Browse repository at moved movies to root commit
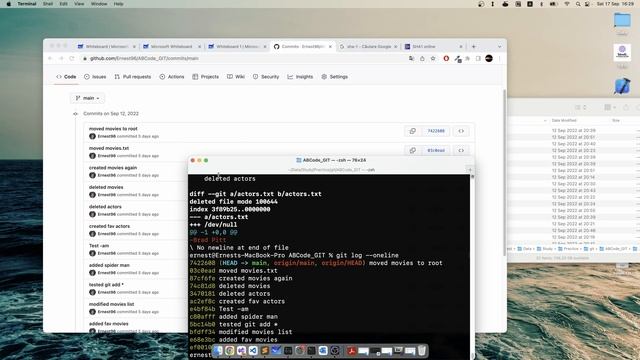640x360 pixels. tap(461, 131)
